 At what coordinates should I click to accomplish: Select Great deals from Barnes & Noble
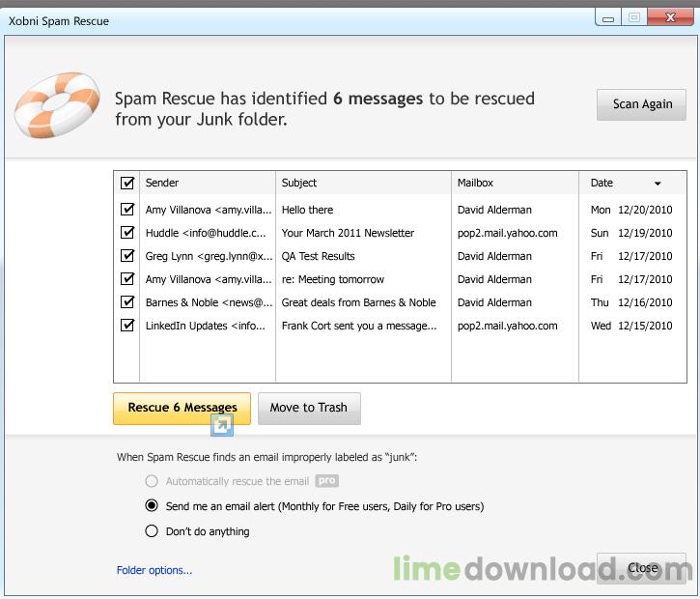point(358,302)
